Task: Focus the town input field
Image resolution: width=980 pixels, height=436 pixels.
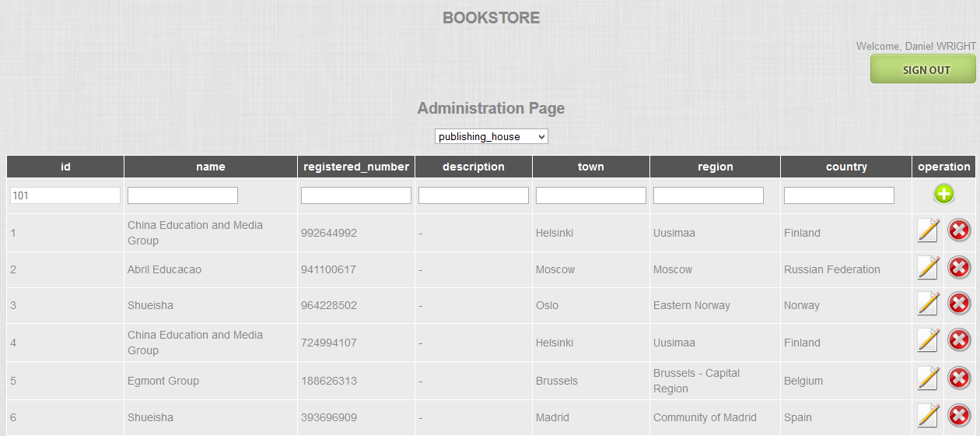Action: tap(591, 195)
